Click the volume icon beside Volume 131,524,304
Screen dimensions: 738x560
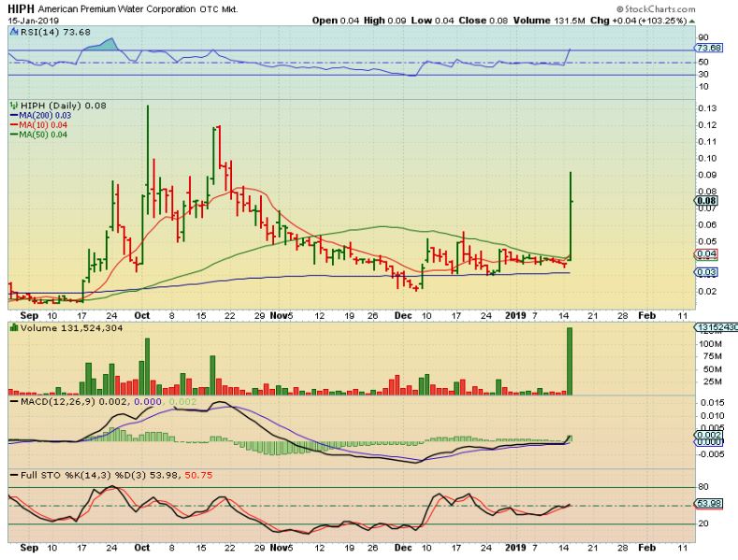pyautogui.click(x=14, y=328)
